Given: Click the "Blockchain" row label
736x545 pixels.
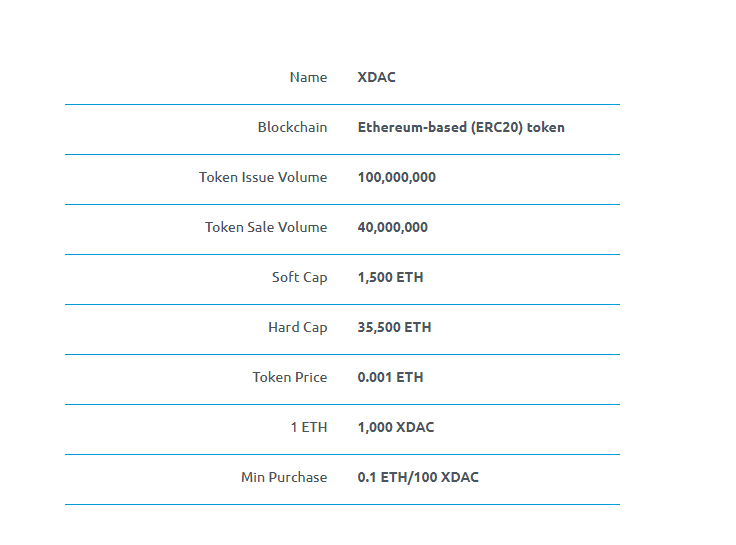Looking at the screenshot, I should point(292,127).
